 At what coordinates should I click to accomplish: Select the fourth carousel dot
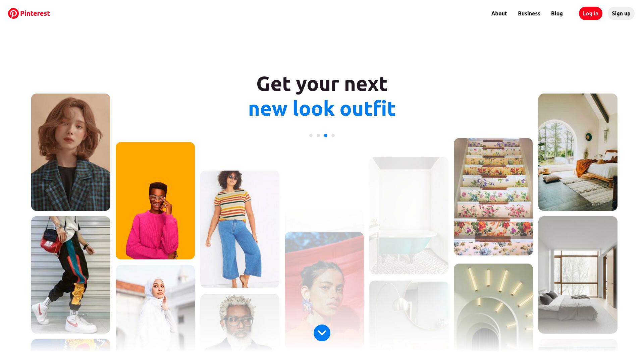333,135
